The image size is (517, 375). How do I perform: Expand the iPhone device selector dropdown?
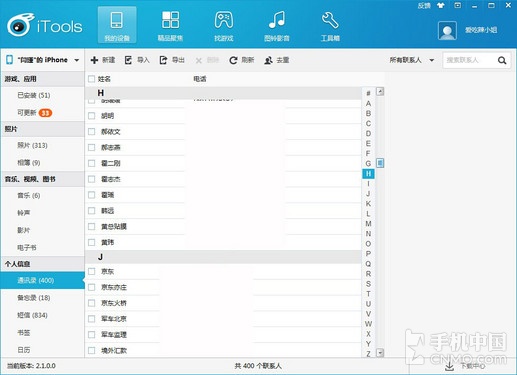77,60
